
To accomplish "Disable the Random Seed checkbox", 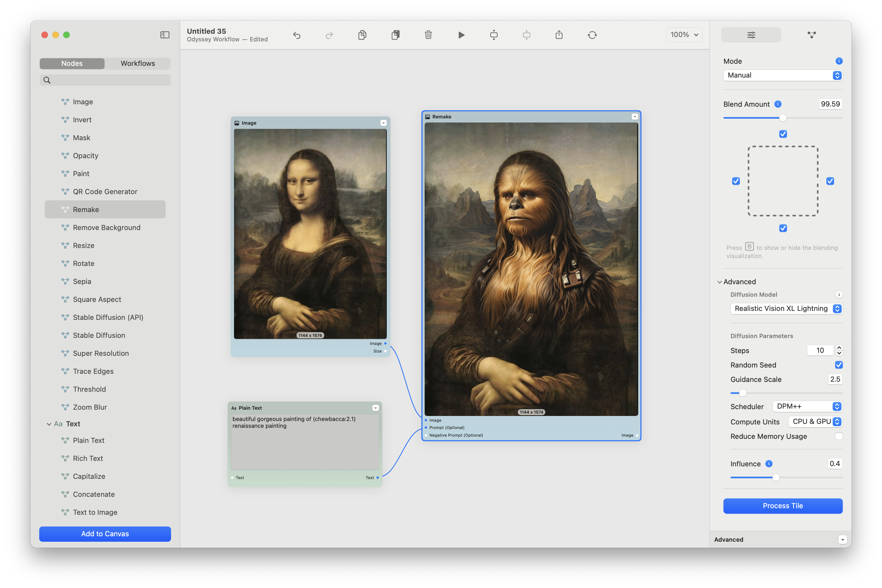I will pyautogui.click(x=839, y=365).
